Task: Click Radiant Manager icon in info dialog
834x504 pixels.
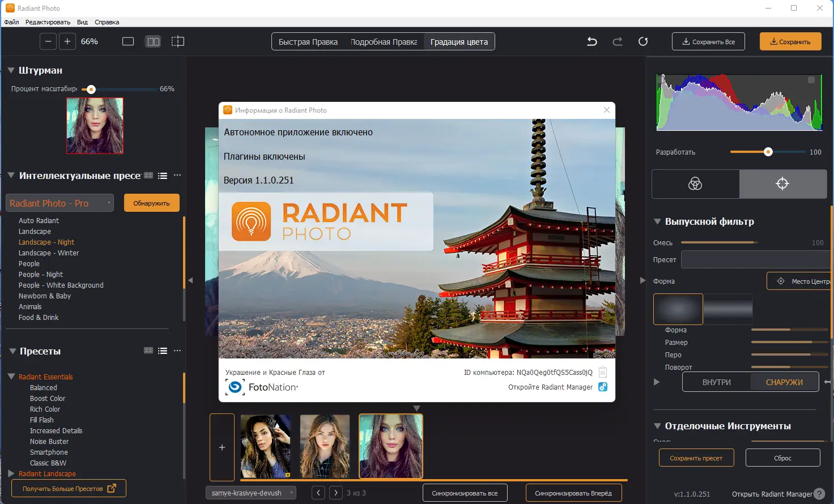Action: click(x=603, y=387)
